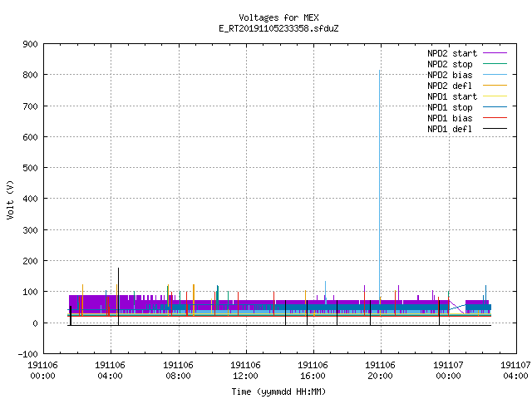Viewport: 532px width, 399px height.
Task: Click the black NPD1 defl legend line
Action: click(x=495, y=129)
